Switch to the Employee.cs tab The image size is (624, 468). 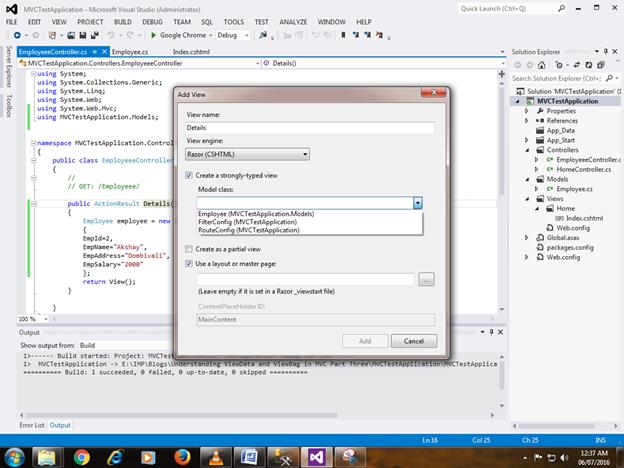point(130,50)
